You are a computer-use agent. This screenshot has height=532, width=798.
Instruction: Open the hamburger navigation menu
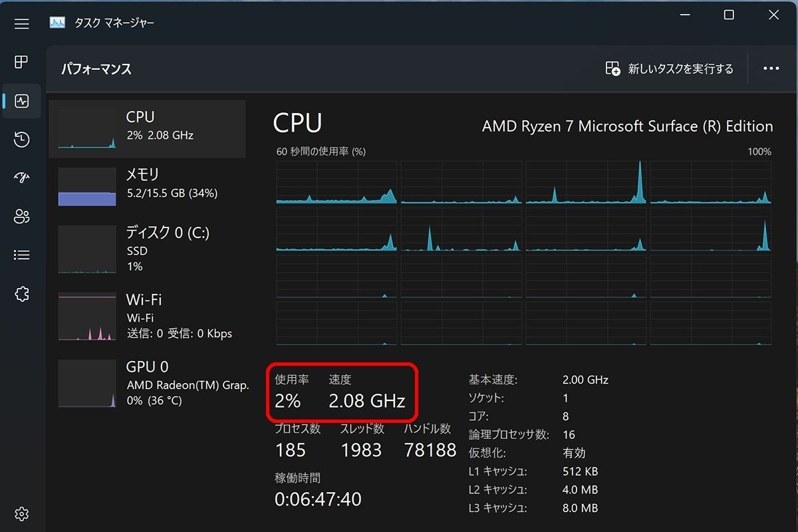point(22,23)
